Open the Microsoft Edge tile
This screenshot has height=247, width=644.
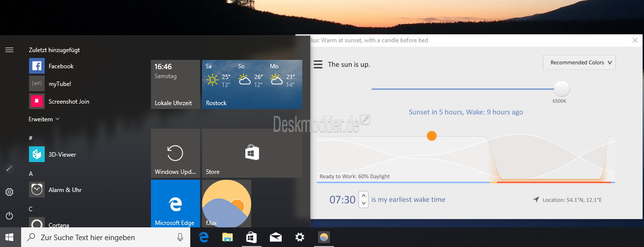(x=176, y=203)
